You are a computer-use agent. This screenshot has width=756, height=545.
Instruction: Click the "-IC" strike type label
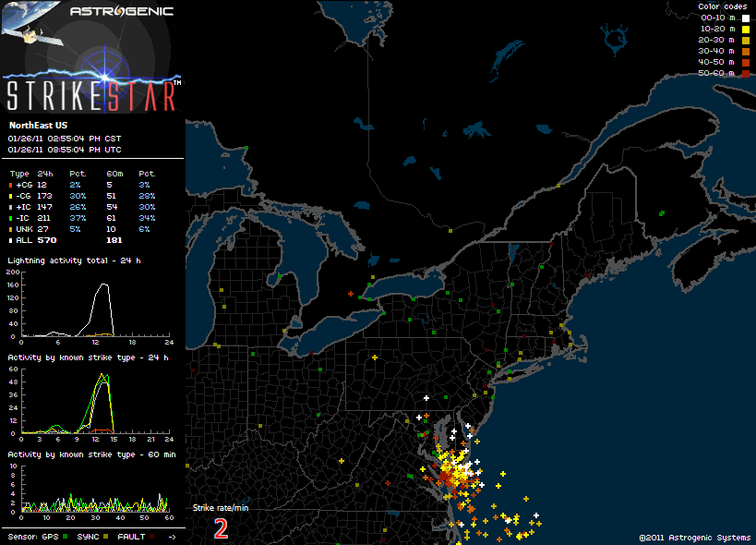[x=23, y=218]
